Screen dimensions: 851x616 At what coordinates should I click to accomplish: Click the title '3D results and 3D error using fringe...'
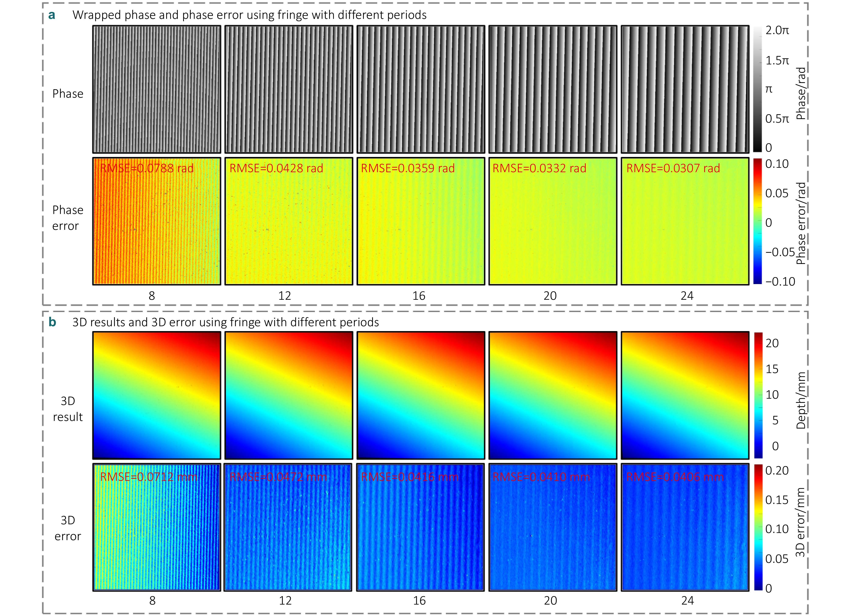pos(225,322)
